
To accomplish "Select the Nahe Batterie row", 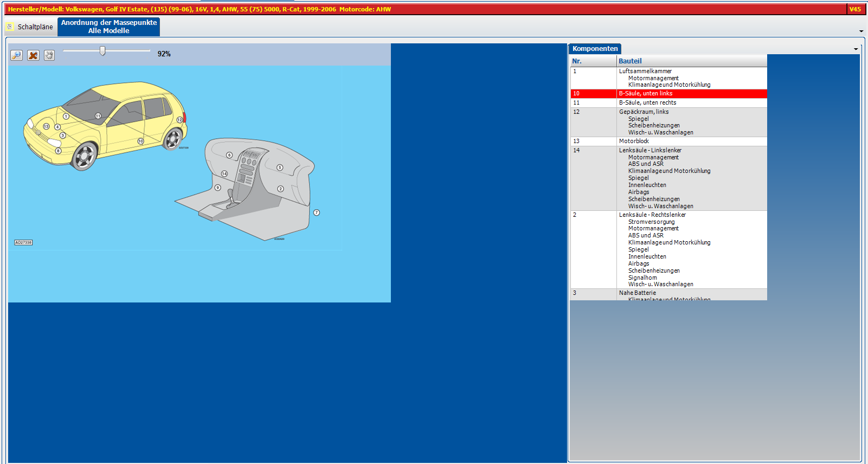I will pyautogui.click(x=669, y=294).
